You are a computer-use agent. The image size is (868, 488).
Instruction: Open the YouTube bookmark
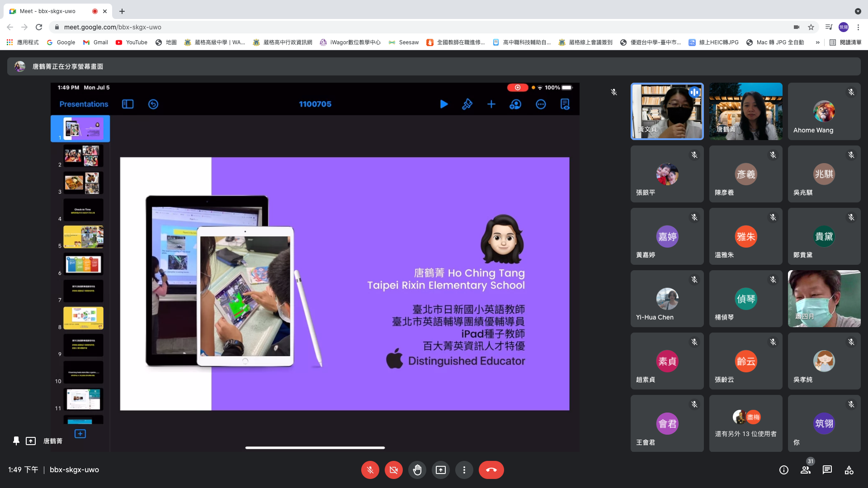click(x=132, y=42)
